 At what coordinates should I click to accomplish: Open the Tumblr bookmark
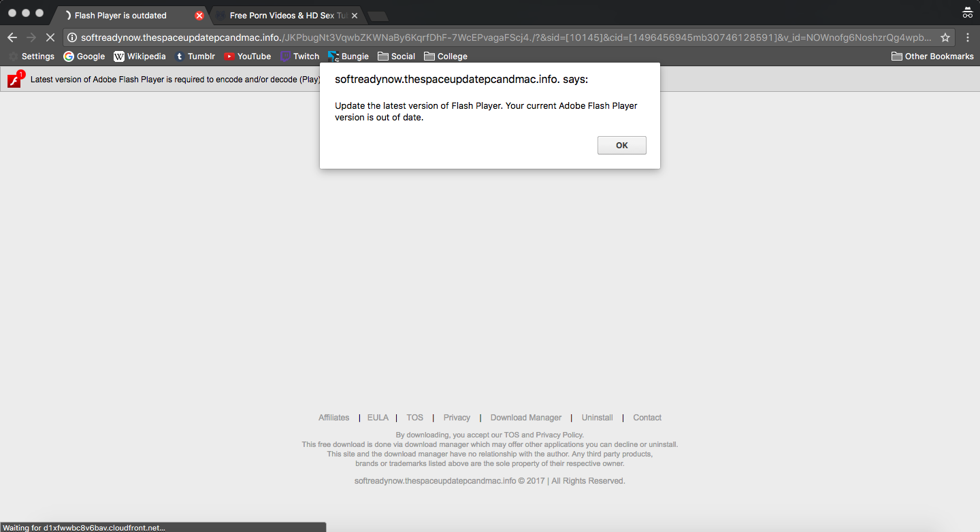195,56
